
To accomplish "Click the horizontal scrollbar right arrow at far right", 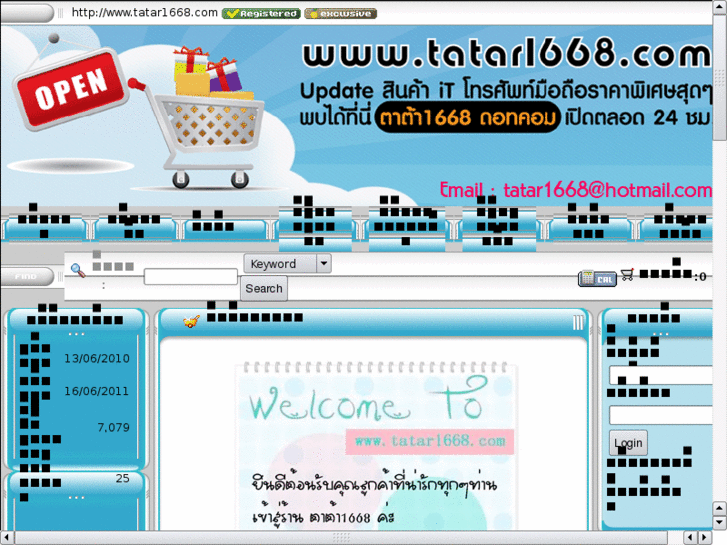I will [705, 538].
